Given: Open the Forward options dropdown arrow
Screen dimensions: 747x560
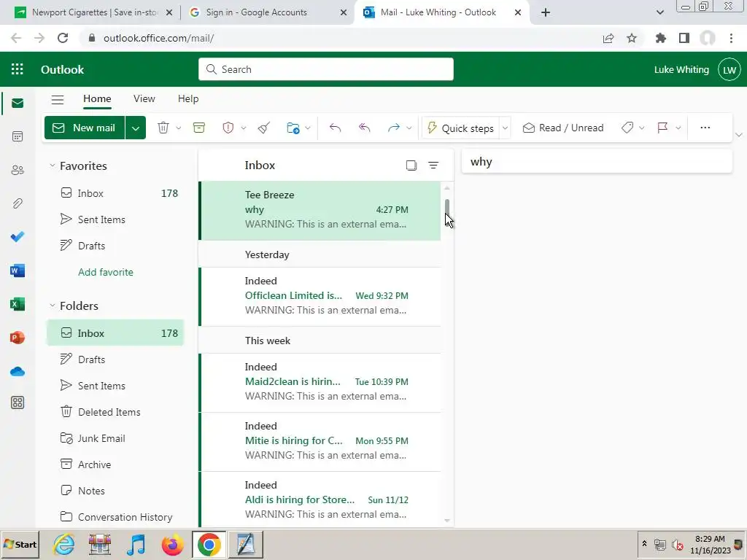Looking at the screenshot, I should click(x=409, y=128).
